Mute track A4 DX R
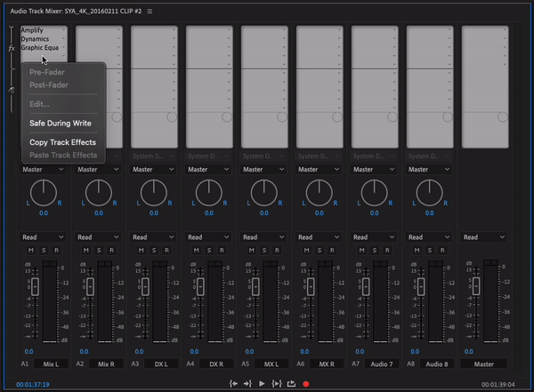The width and height of the screenshot is (534, 392). pyautogui.click(x=197, y=251)
